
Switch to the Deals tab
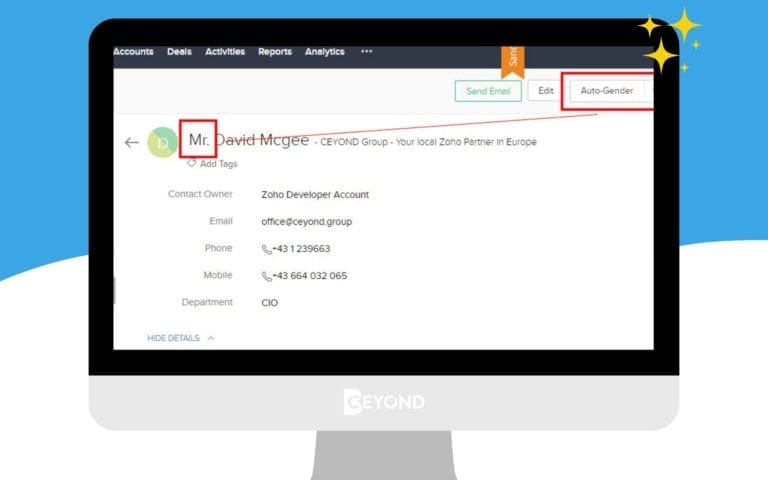pos(179,51)
